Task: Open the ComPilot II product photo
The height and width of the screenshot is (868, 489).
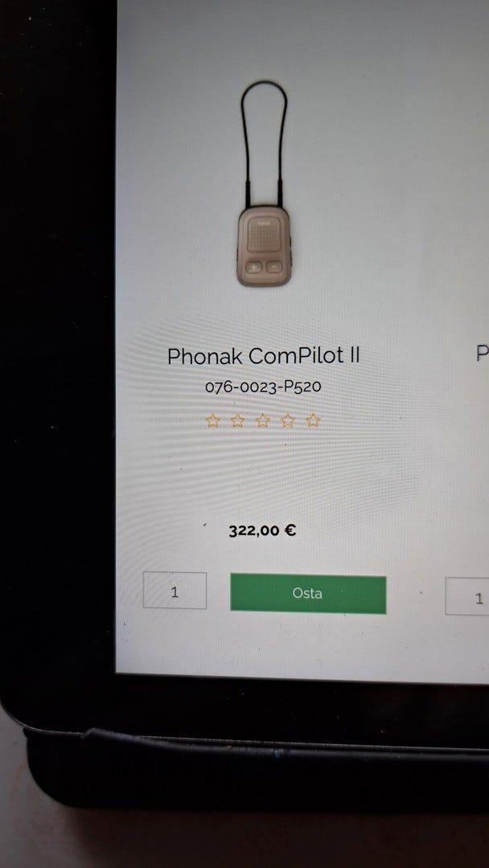Action: pyautogui.click(x=264, y=184)
